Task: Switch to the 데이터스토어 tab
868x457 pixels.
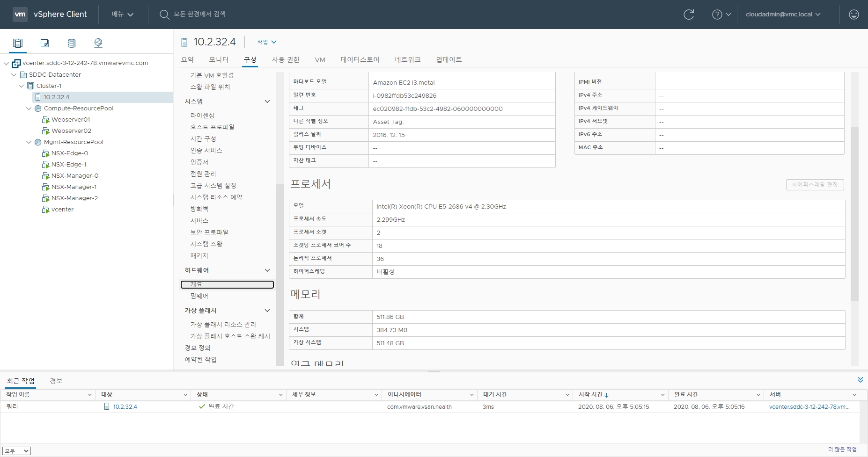Action: click(360, 59)
